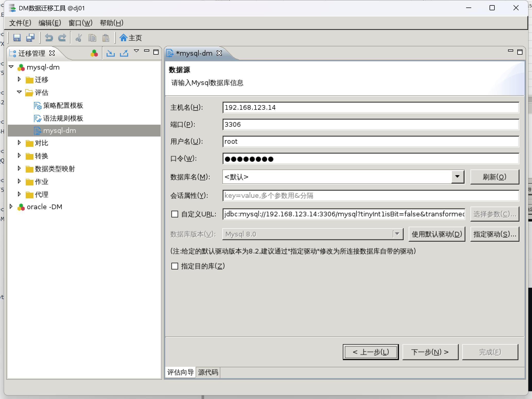Viewport: 532px width, 399px height.
Task: Click the 下一步 button
Action: click(x=430, y=352)
